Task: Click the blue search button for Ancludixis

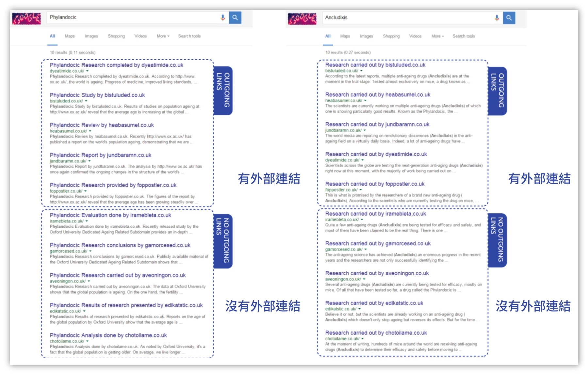Action: click(x=509, y=18)
